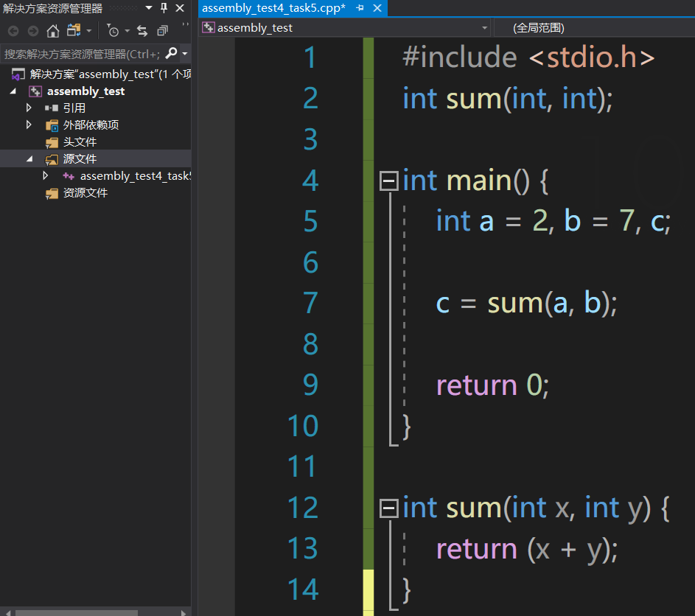Open the switch views dropdown arrow

pos(88,31)
